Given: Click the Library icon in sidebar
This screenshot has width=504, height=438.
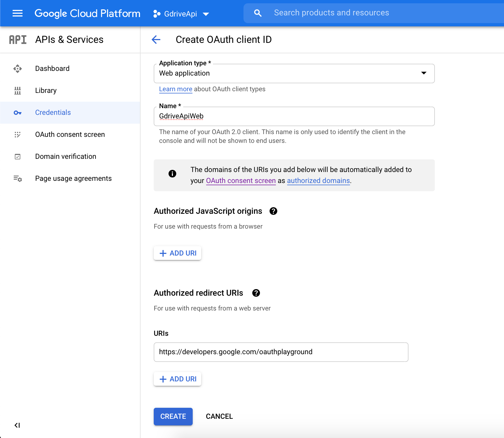Looking at the screenshot, I should point(18,90).
